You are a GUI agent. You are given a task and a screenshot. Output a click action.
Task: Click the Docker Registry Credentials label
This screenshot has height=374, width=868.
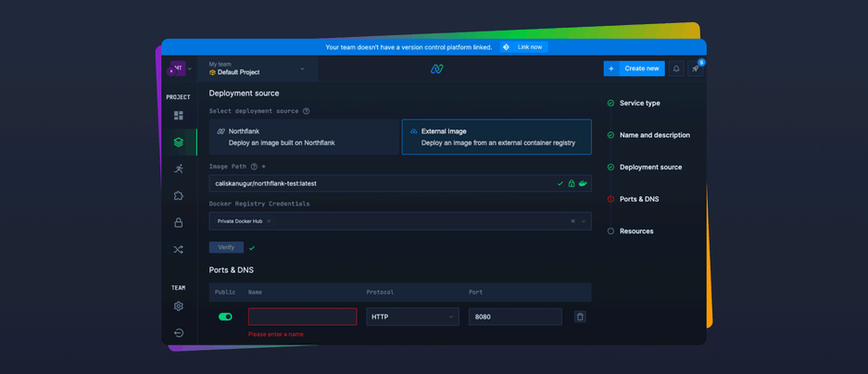tap(259, 204)
